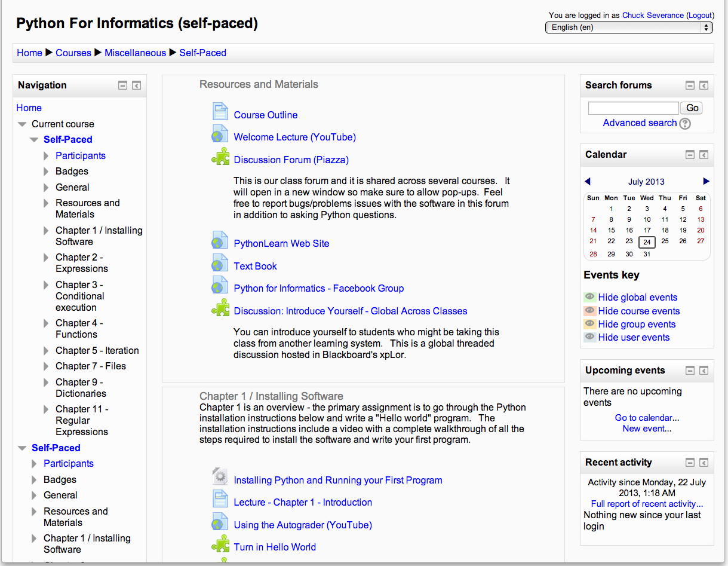Open Chapter 9 - Dictionaries in navigation
The image size is (728, 566).
[81, 388]
